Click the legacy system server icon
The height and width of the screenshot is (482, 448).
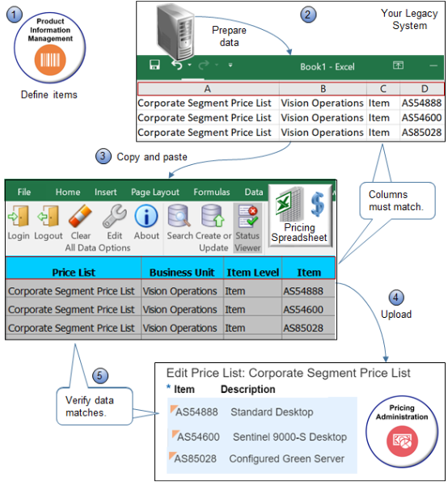[x=175, y=32]
